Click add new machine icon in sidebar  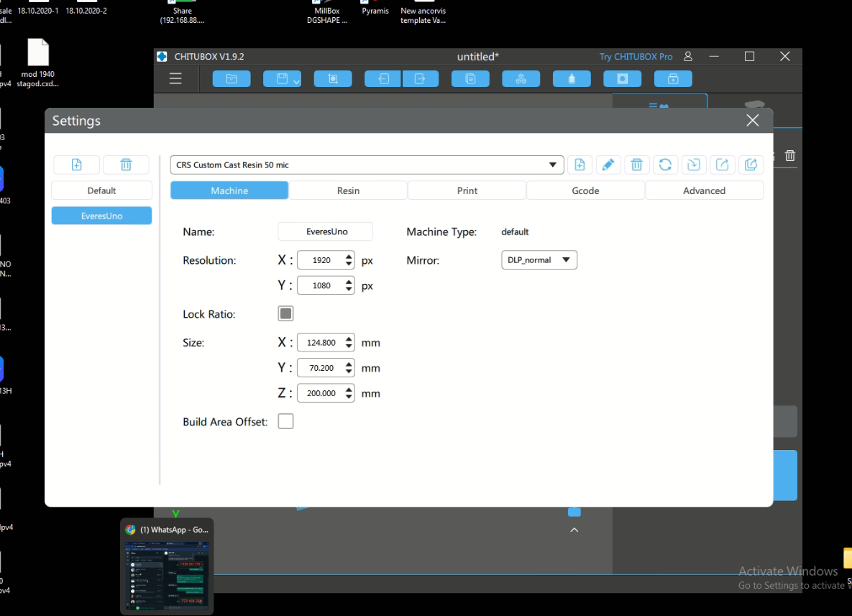coord(77,165)
